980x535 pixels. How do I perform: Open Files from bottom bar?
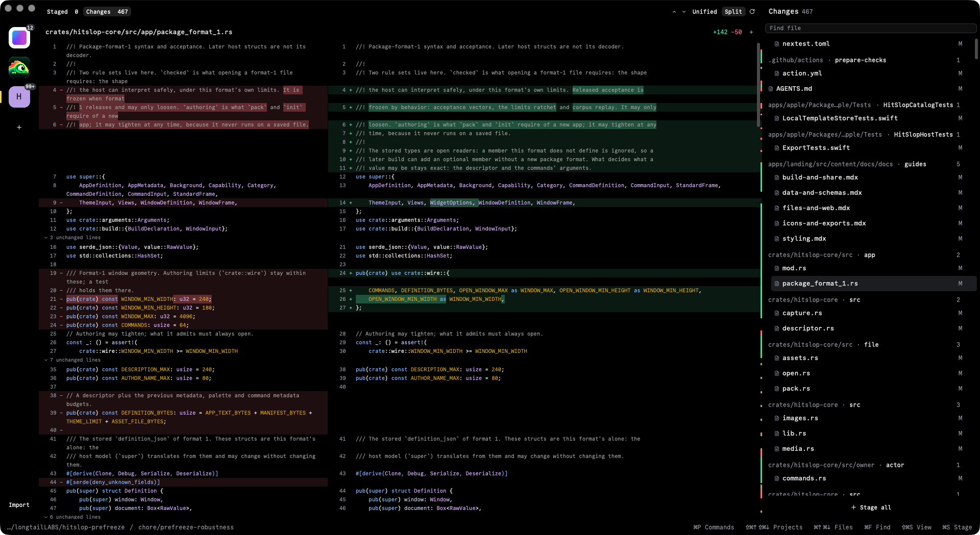tap(833, 527)
